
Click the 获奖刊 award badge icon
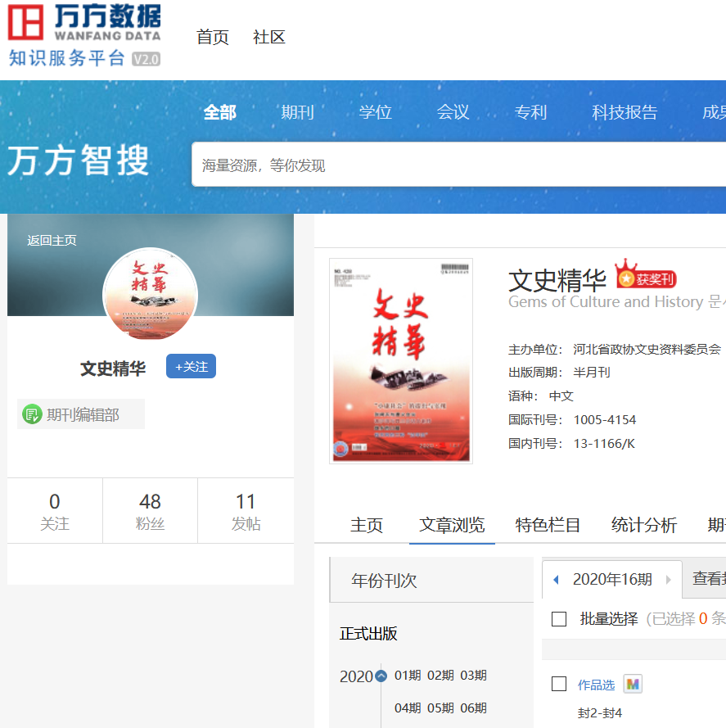point(646,274)
